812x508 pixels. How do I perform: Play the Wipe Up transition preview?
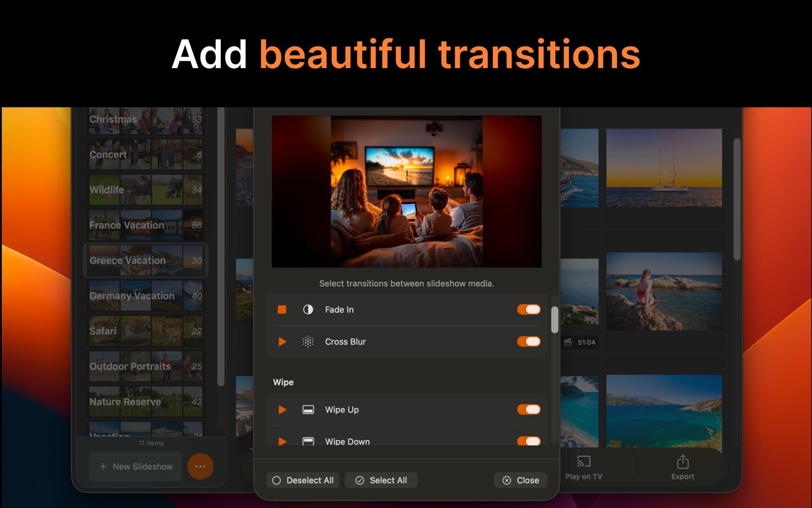click(x=283, y=409)
